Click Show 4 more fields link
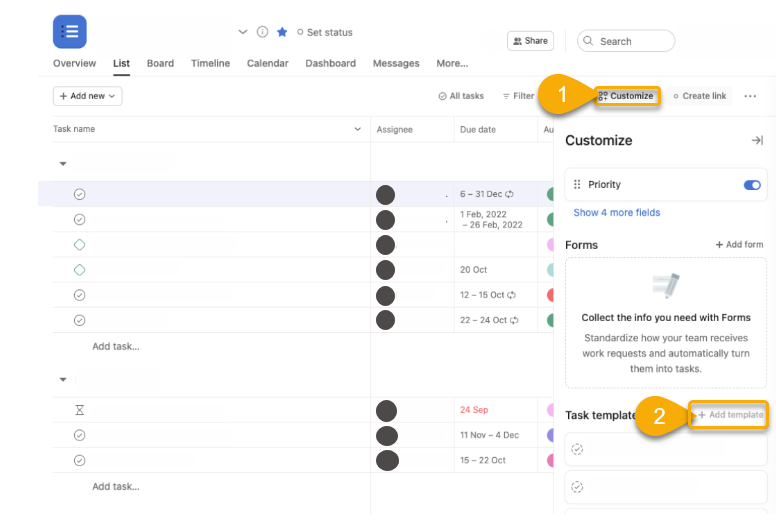This screenshot has height=526, width=776. (x=616, y=213)
